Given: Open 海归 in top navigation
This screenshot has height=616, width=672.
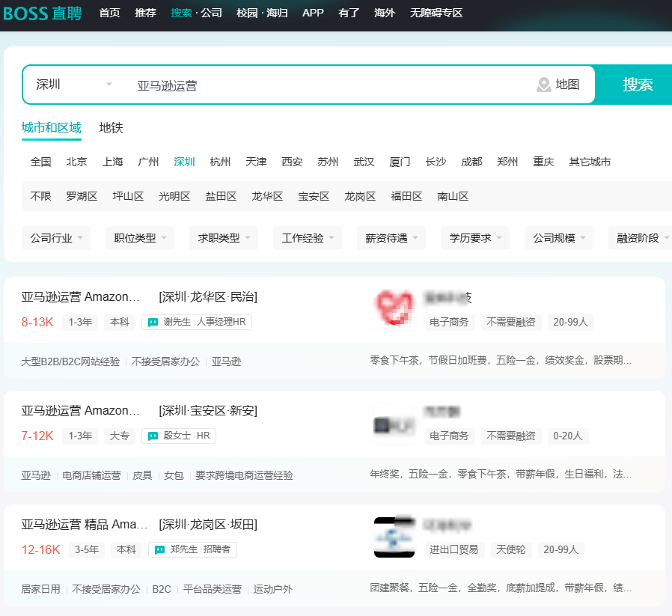Looking at the screenshot, I should (x=277, y=13).
